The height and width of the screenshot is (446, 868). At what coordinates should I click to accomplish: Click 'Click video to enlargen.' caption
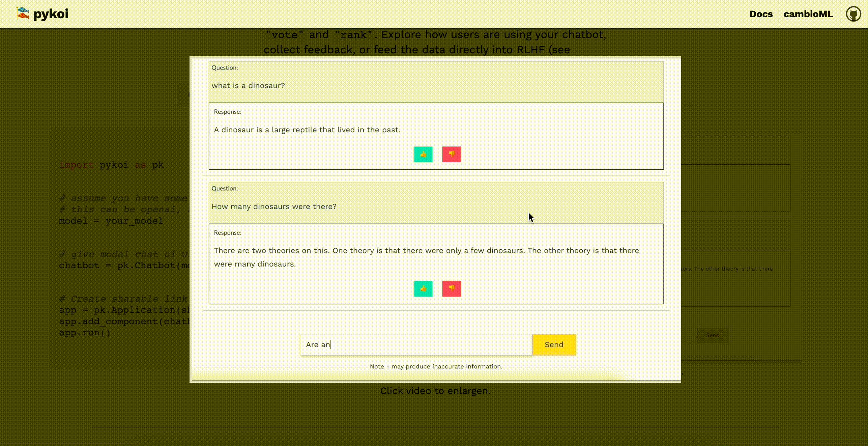(435, 391)
